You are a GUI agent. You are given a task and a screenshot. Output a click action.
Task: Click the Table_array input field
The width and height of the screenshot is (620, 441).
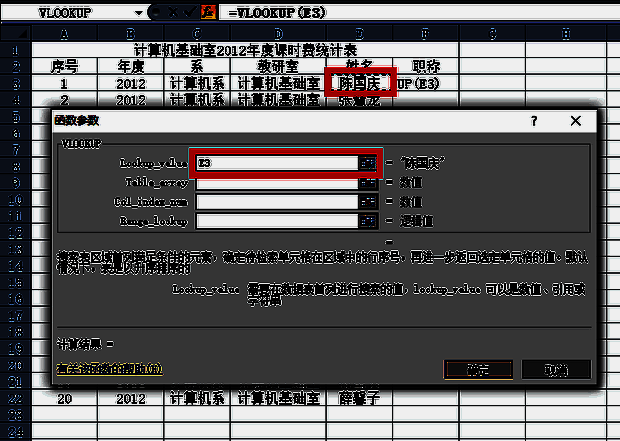point(276,182)
